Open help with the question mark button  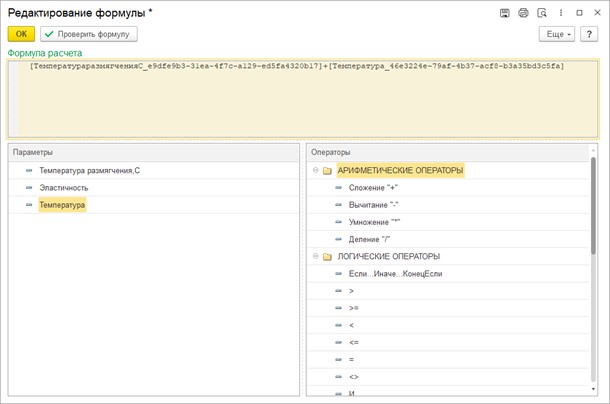point(589,34)
